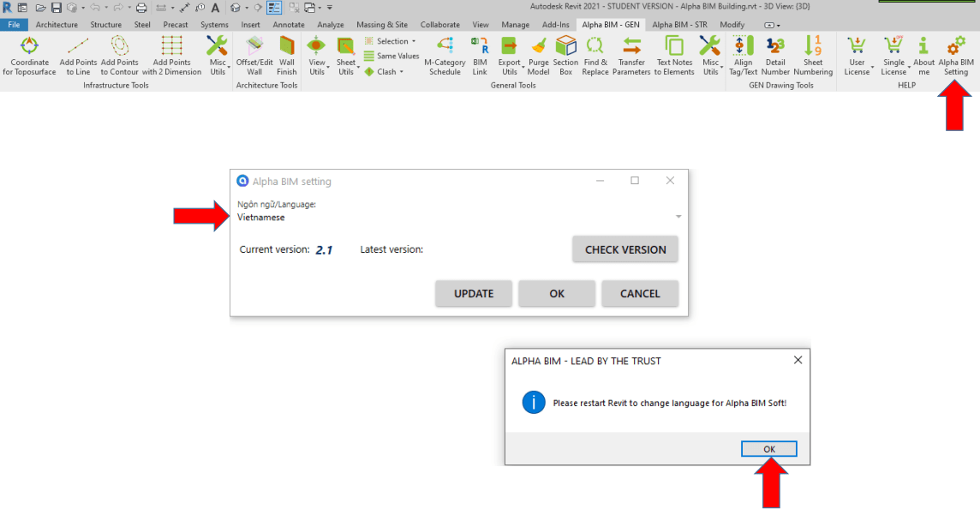This screenshot has height=509, width=980.
Task: Click the Aligned Dimension icon in quick access toolbar
Action: point(184,8)
